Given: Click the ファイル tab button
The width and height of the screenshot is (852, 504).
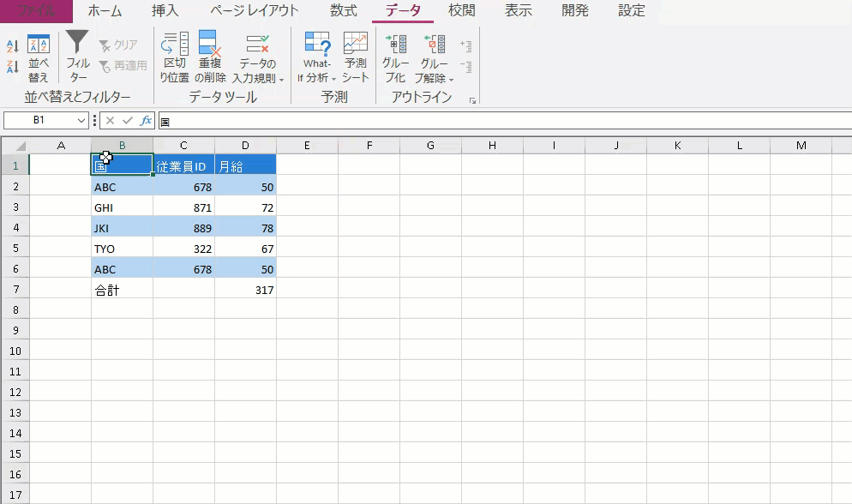Looking at the screenshot, I should pyautogui.click(x=36, y=11).
